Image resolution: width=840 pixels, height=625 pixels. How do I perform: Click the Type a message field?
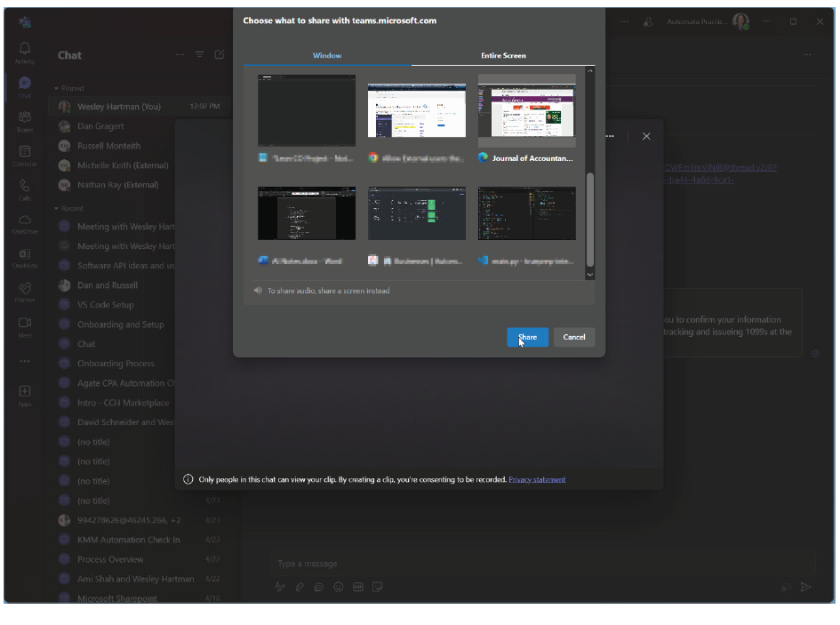pyautogui.click(x=533, y=564)
